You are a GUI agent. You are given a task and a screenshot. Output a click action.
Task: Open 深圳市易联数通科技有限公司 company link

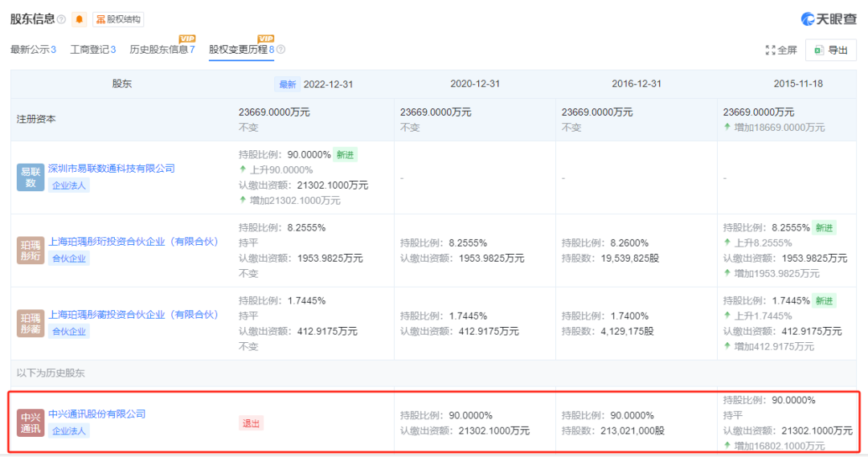(111, 168)
